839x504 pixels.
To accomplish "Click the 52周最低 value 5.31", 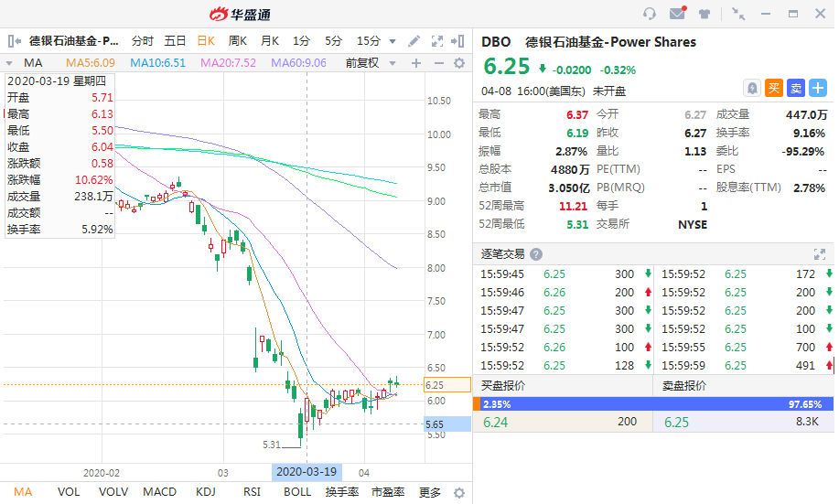I will [577, 224].
